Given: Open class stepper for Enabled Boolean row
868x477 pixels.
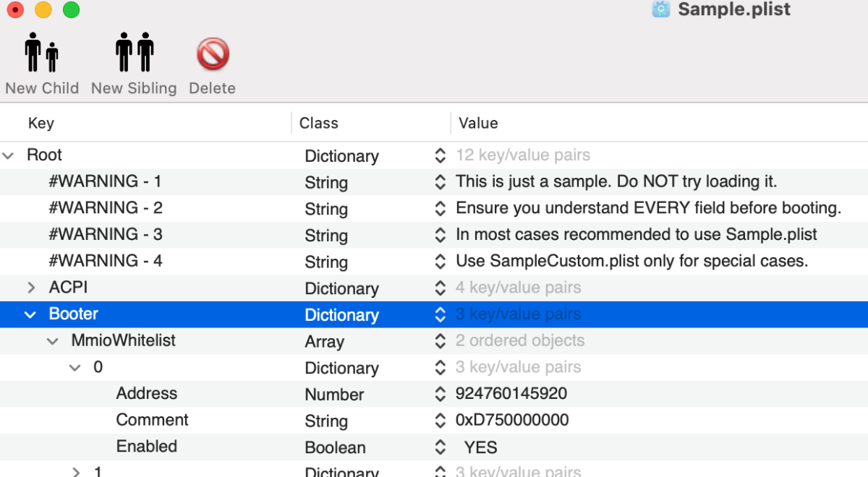Looking at the screenshot, I should coord(439,447).
